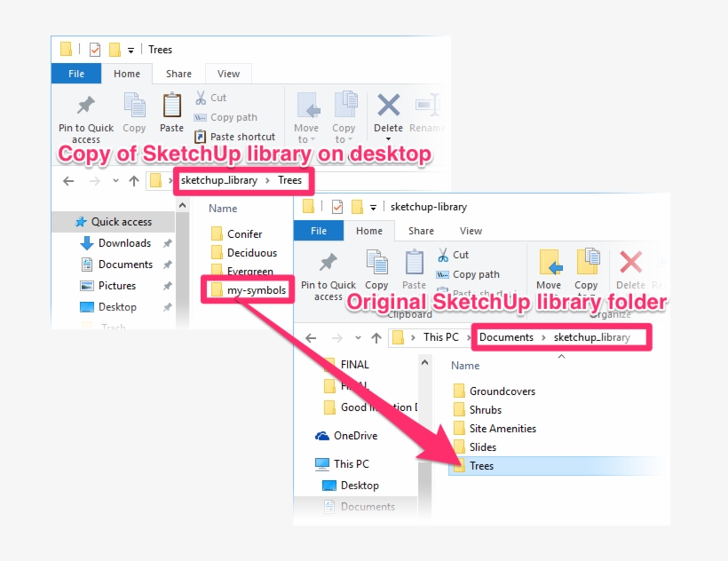The width and height of the screenshot is (728, 561).
Task: Open Quick access toolbar dropdown in Trees title bar
Action: point(131,50)
